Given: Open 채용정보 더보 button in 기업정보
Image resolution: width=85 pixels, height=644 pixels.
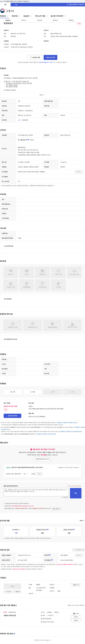Looking at the screenshot, I should [x=76, y=585].
